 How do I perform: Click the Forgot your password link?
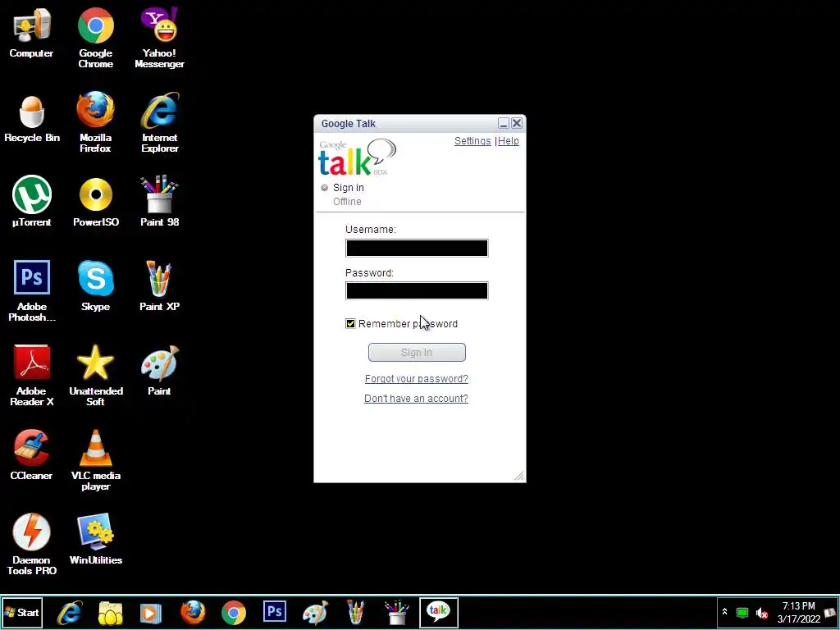[416, 379]
